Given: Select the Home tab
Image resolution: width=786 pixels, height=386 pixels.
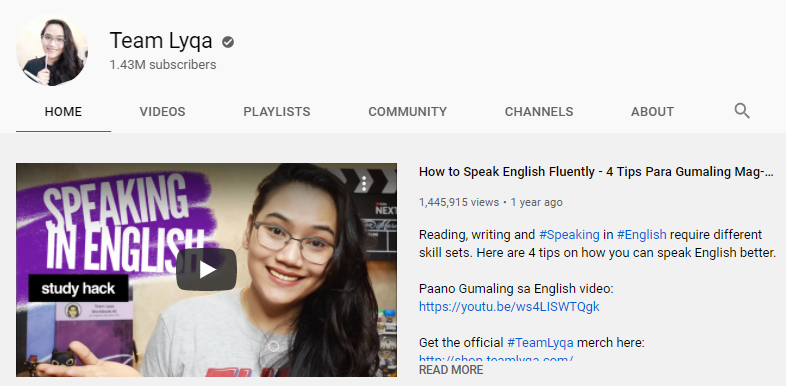Looking at the screenshot, I should tap(63, 111).
